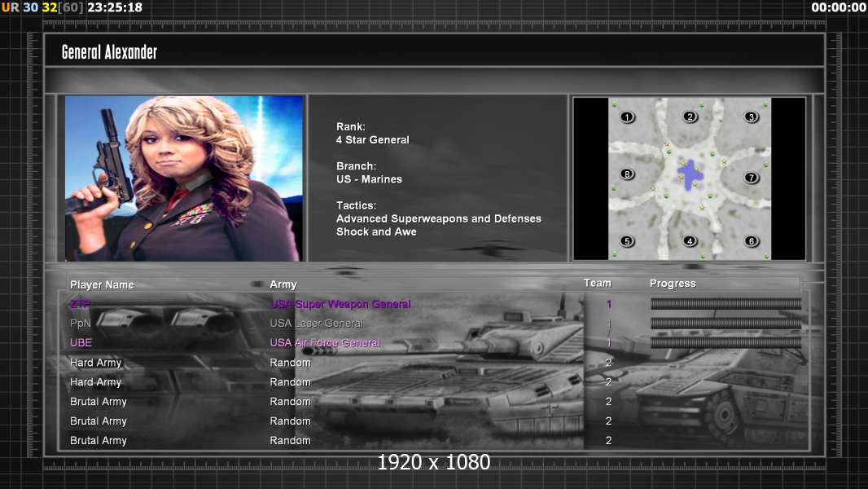The image size is (868, 489).
Task: Click the US - Marines branch text
Action: [369, 179]
